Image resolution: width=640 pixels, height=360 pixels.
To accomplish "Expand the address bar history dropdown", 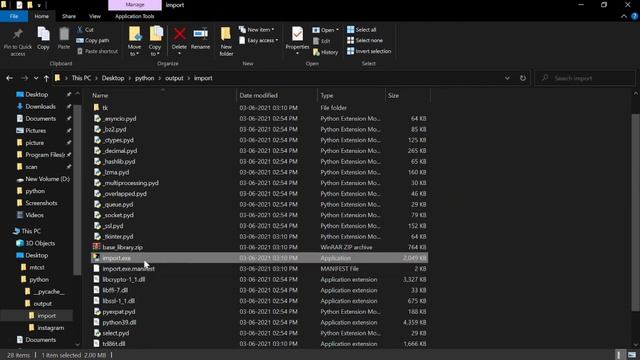I will [507, 78].
